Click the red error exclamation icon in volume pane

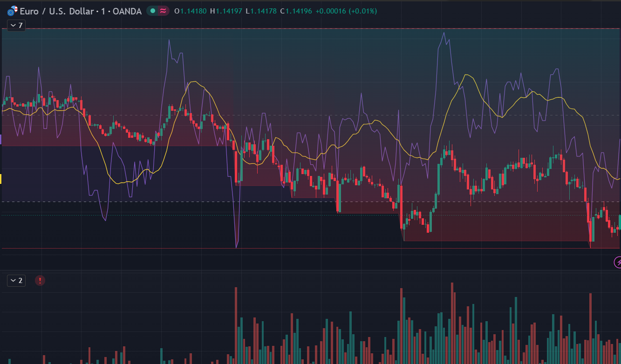40,280
